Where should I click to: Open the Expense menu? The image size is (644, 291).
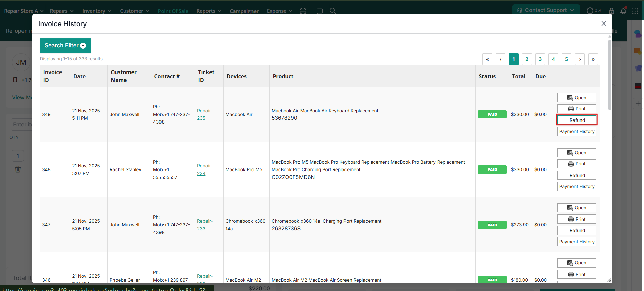click(x=280, y=11)
